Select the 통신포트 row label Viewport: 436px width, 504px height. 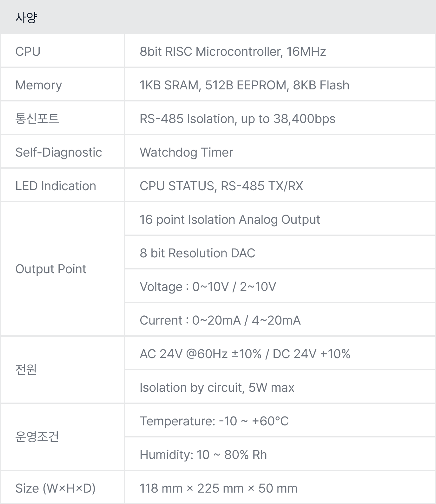click(37, 119)
